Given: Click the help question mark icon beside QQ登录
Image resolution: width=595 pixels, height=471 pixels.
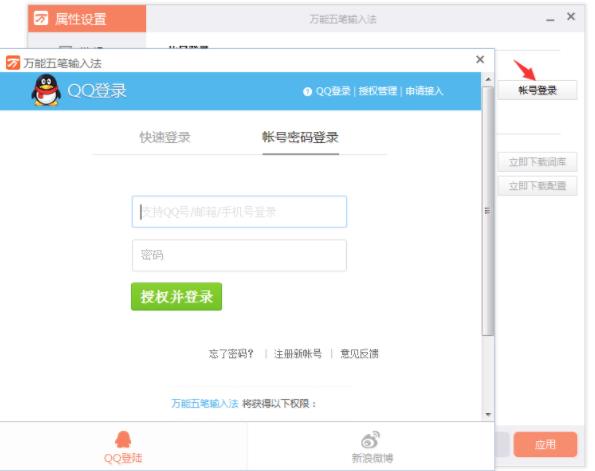Looking at the screenshot, I should [x=307, y=91].
